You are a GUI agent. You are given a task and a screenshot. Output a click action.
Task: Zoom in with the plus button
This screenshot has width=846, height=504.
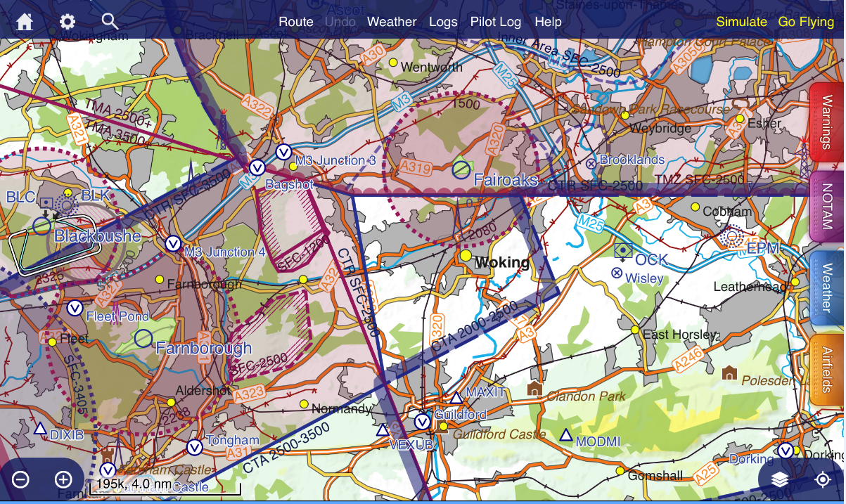pyautogui.click(x=63, y=480)
